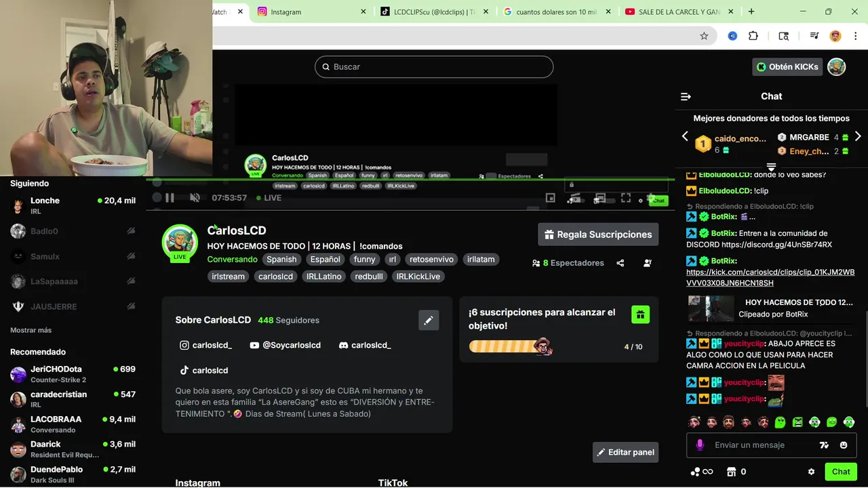Switch to the YouTube SALE DE LA CARCEL tab
Image resolution: width=868 pixels, height=488 pixels.
(678, 12)
